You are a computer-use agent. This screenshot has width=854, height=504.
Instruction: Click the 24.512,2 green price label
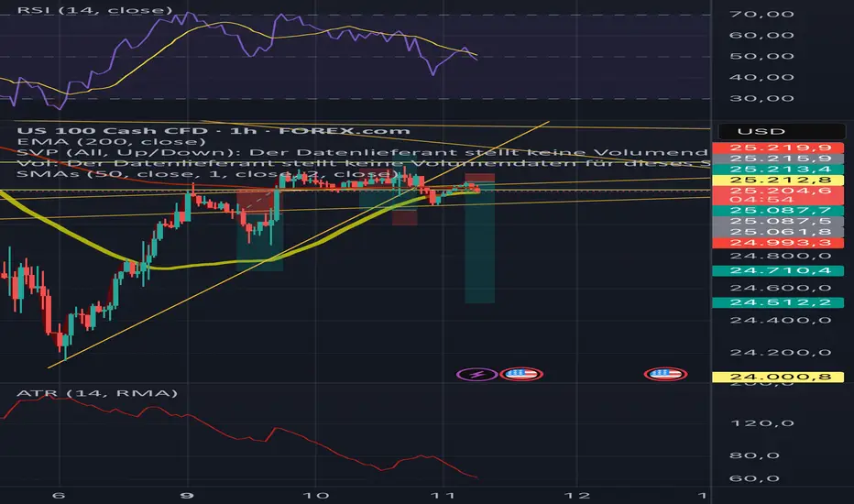pyautogui.click(x=778, y=302)
